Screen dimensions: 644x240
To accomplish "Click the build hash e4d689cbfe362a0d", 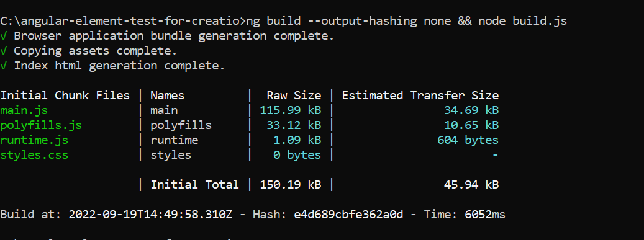I will click(348, 215).
